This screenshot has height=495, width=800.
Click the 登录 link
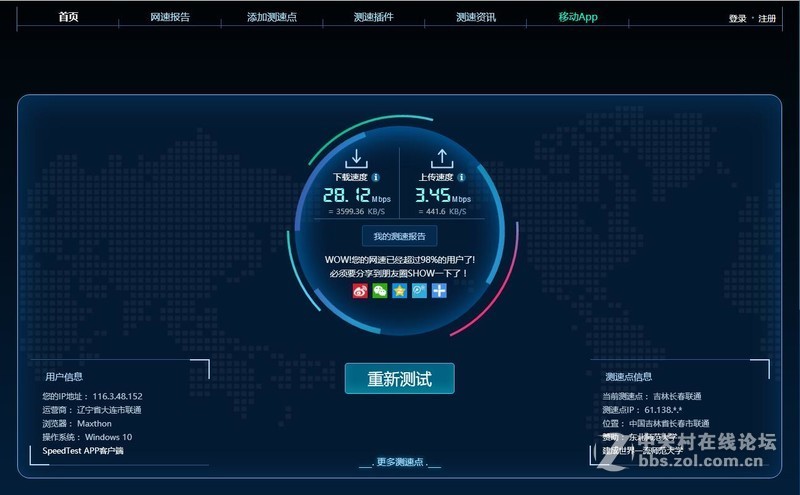[737, 18]
